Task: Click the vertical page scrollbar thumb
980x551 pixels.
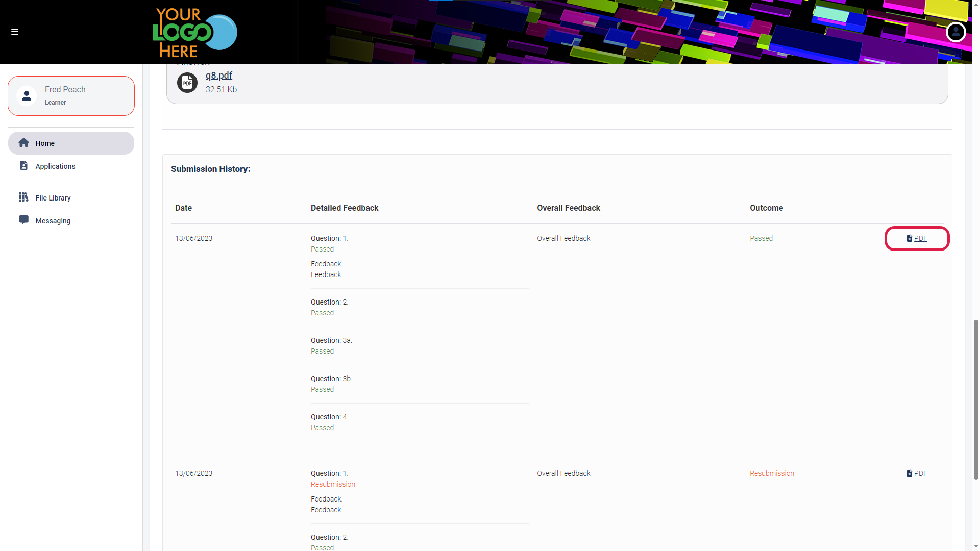Action: [976, 399]
